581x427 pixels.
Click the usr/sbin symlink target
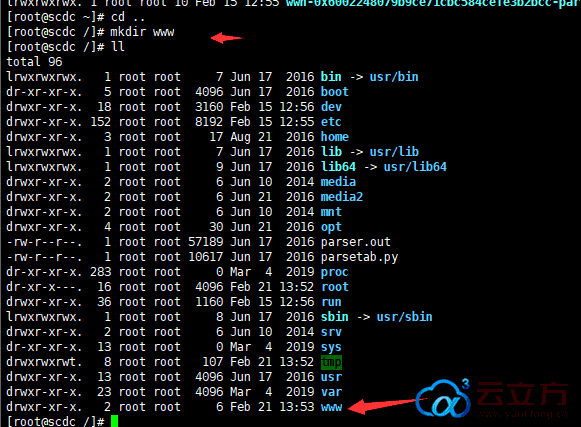[x=404, y=317]
